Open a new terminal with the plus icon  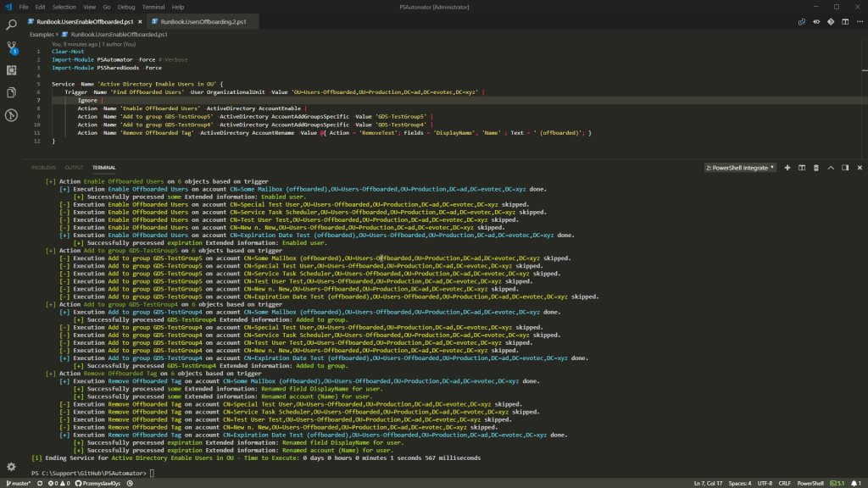(787, 167)
